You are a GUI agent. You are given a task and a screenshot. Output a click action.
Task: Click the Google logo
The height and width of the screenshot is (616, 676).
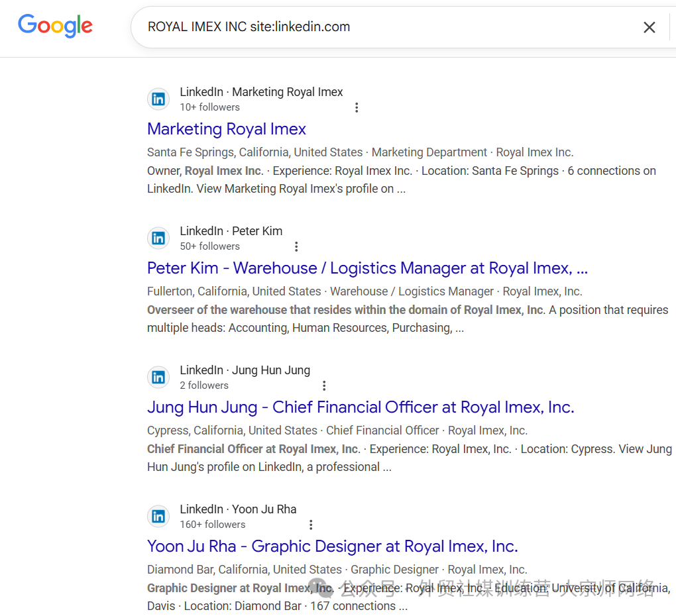pos(55,26)
